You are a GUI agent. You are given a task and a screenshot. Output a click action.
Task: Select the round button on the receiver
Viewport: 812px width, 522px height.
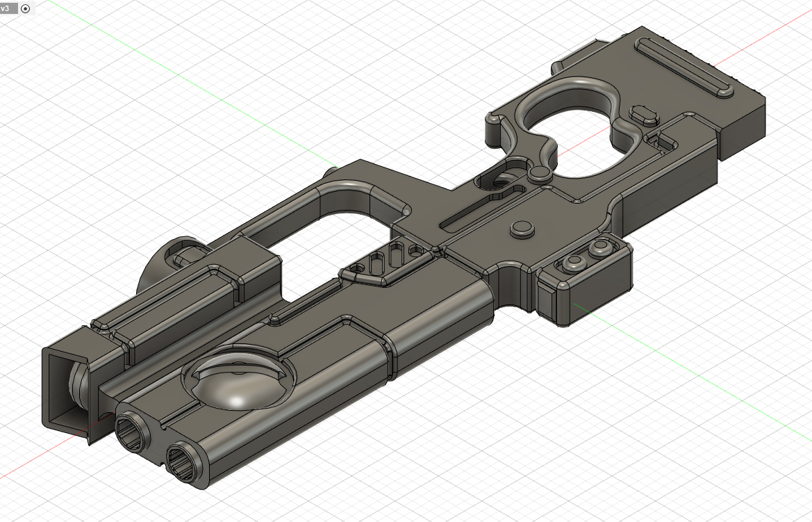point(522,229)
